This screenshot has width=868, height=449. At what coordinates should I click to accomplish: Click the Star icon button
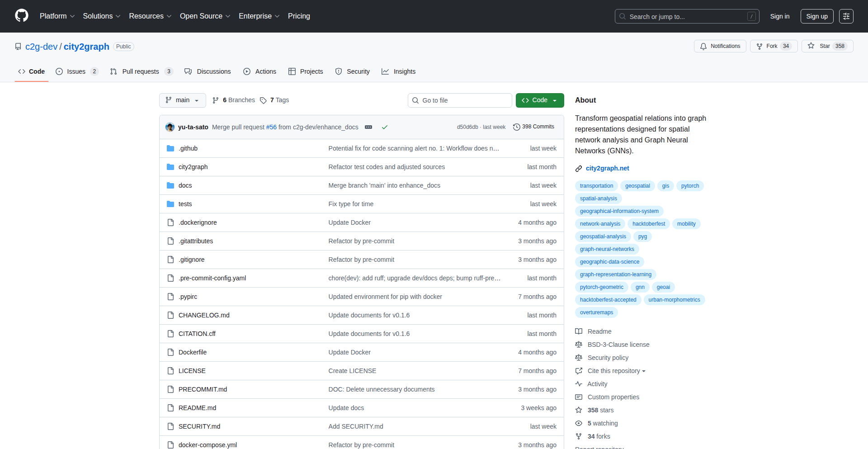click(811, 46)
